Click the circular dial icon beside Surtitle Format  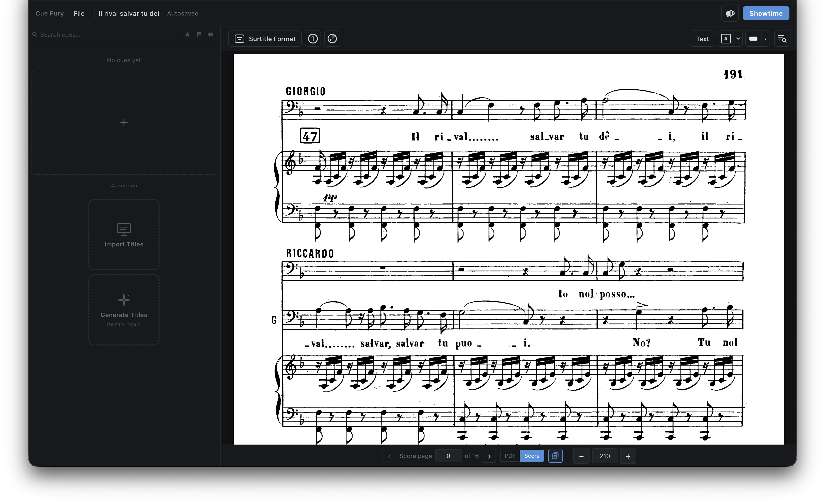[332, 39]
